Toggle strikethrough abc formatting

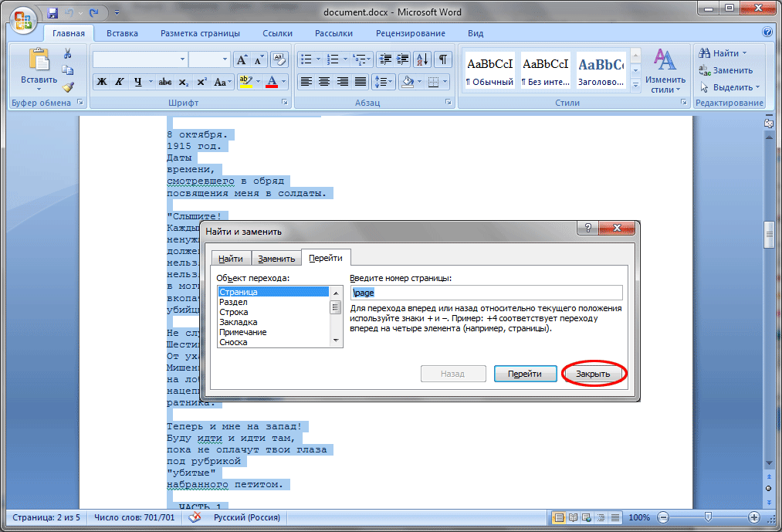point(164,82)
